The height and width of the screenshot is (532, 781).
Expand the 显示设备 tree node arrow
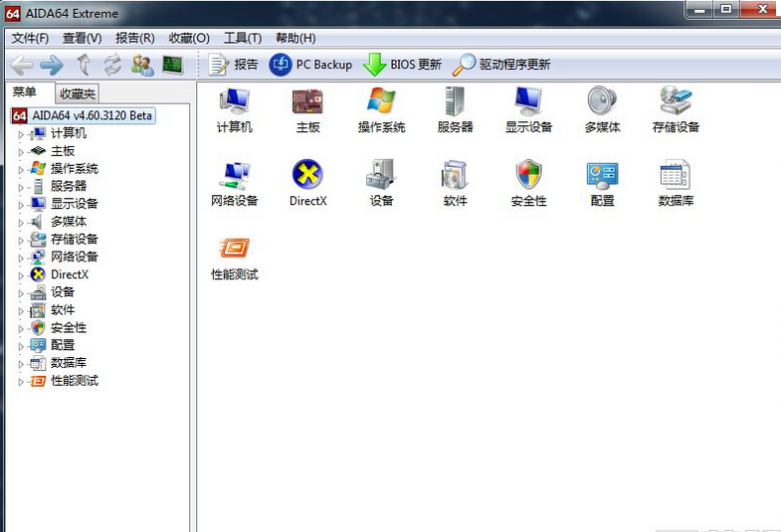(21, 205)
